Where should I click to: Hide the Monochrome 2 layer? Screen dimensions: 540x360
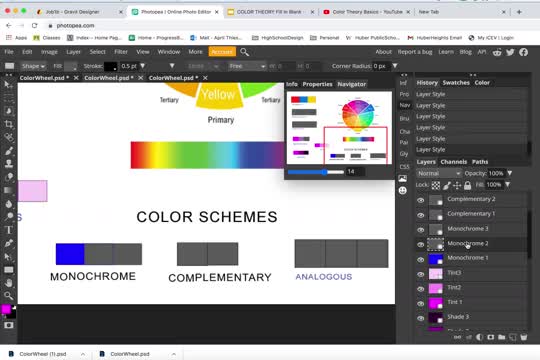tap(420, 245)
